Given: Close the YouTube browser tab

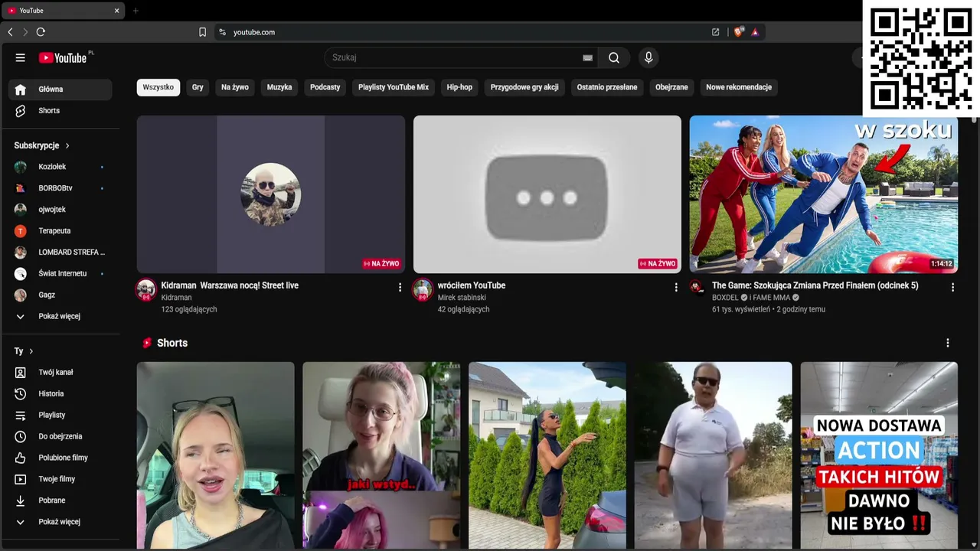Looking at the screenshot, I should 116,11.
